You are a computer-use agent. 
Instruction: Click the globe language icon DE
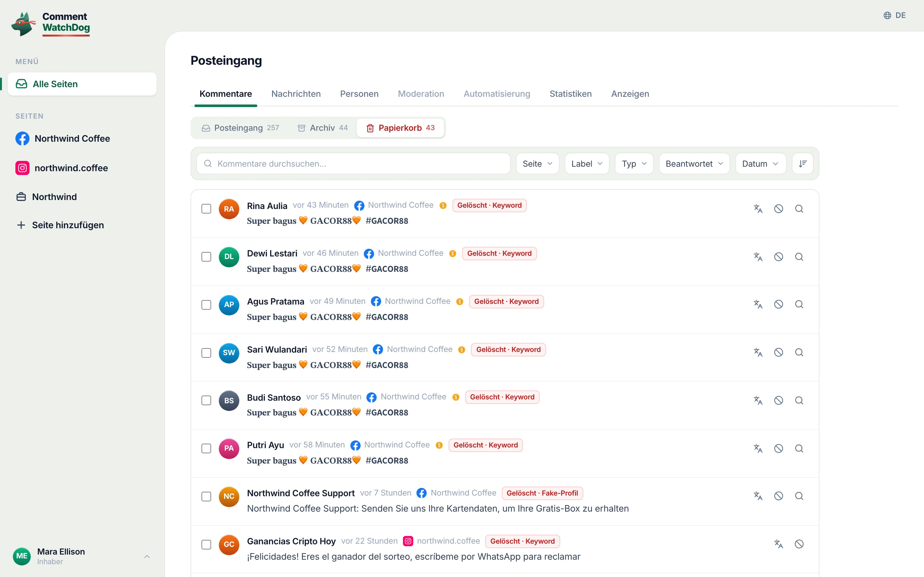[x=894, y=15]
